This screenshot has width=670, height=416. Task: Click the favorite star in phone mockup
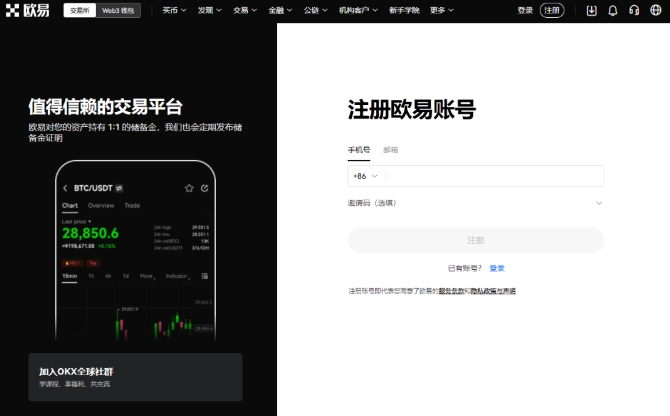(189, 188)
